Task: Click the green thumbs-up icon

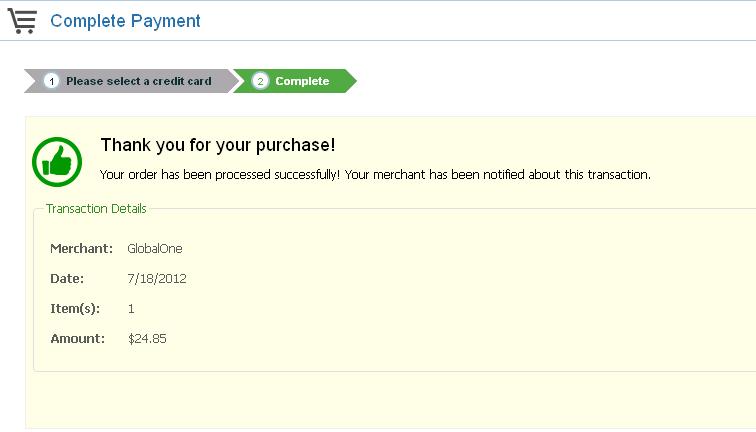Action: coord(57,161)
